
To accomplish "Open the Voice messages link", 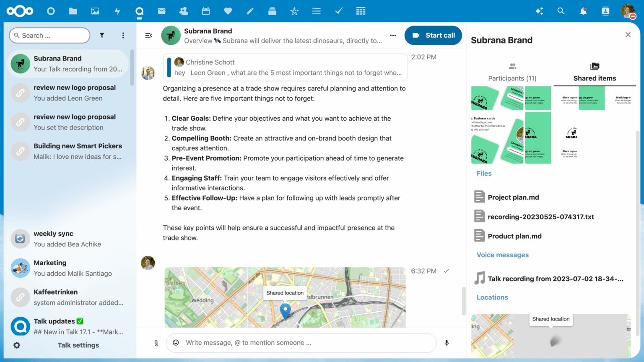I will pos(503,255).
